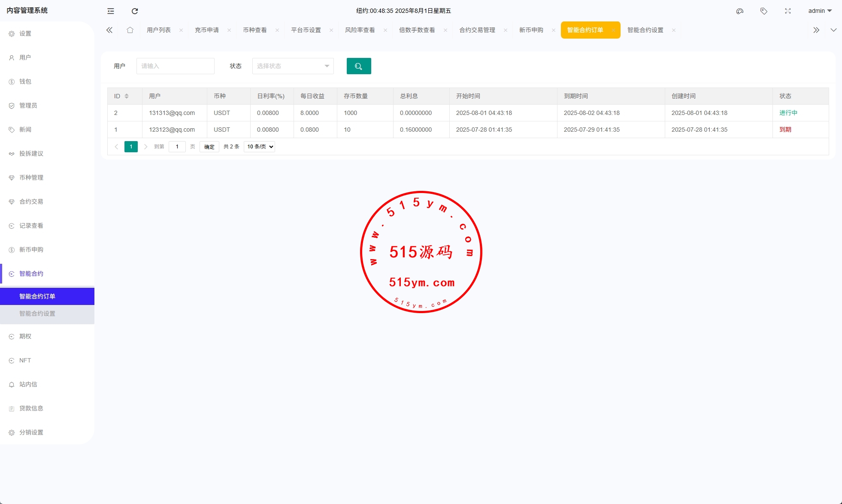
Task: Click the refresh page icon
Action: pos(135,11)
